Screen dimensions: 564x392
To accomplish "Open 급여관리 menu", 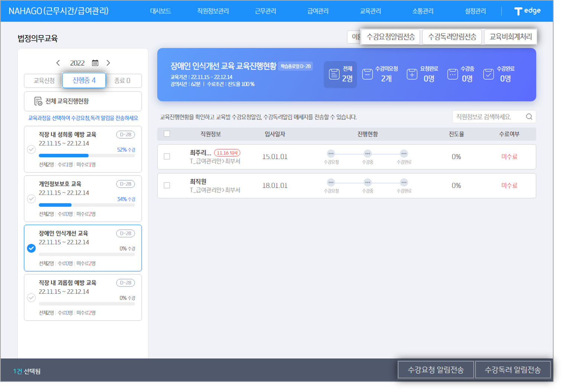I will [318, 11].
